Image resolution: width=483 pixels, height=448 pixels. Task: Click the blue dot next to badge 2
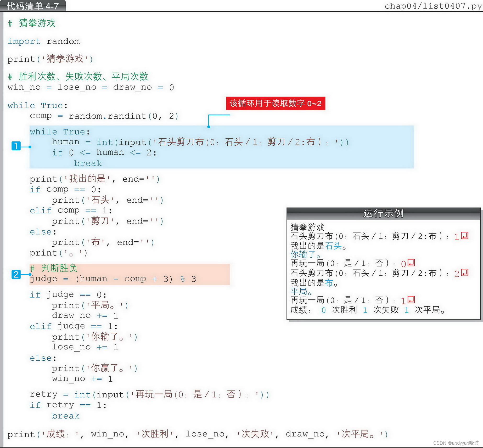coord(30,274)
